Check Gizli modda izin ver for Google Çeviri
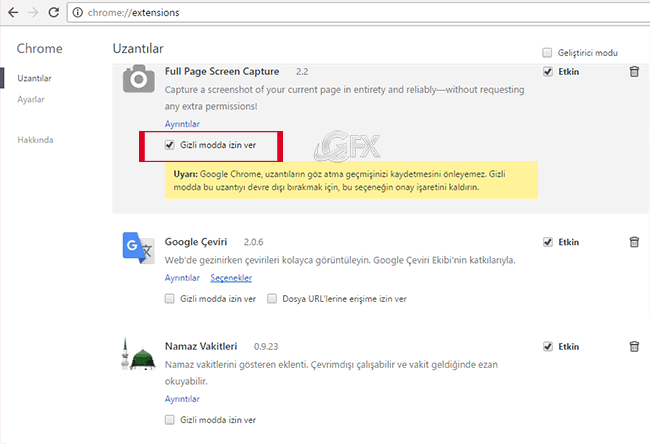This screenshot has height=444, width=650. click(170, 298)
